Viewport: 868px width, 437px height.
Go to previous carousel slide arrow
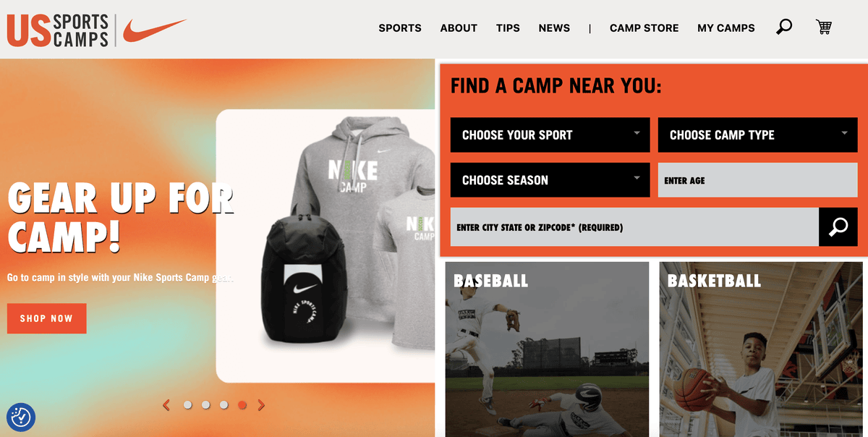point(166,405)
